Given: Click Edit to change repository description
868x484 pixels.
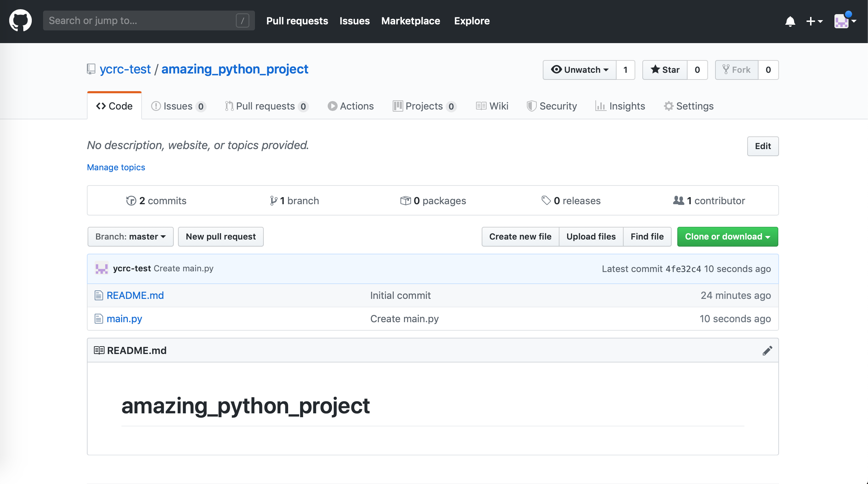Looking at the screenshot, I should [x=763, y=146].
